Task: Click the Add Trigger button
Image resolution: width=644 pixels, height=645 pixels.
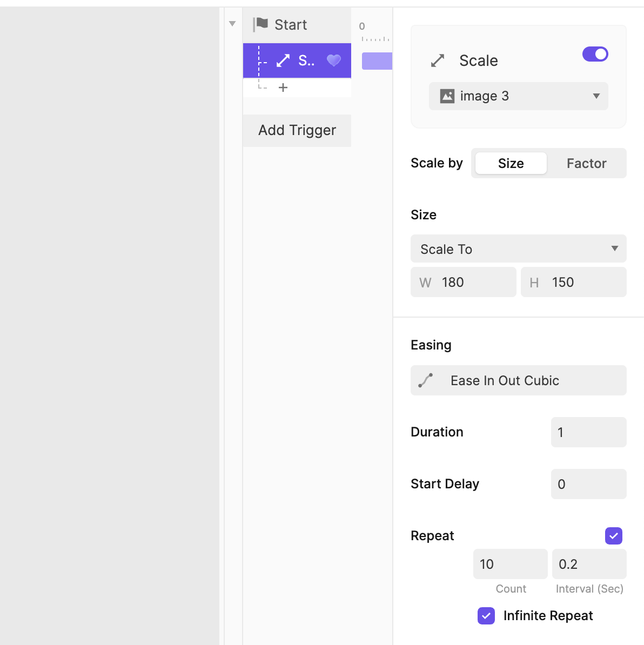Action: 297,130
